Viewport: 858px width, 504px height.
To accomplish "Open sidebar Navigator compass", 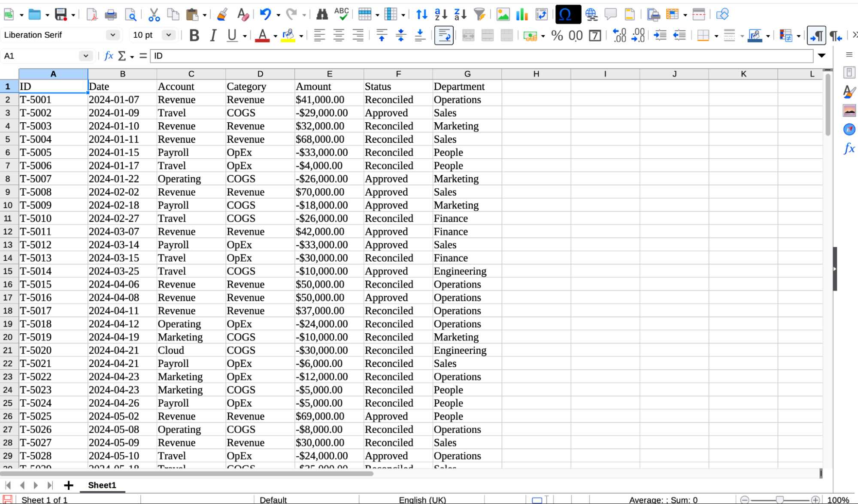I will tap(849, 129).
